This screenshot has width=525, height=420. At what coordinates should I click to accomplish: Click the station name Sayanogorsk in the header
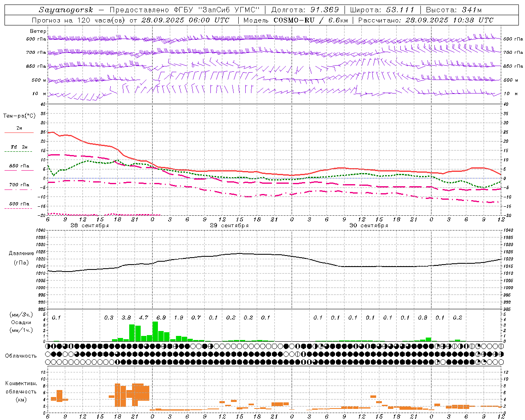[66, 10]
